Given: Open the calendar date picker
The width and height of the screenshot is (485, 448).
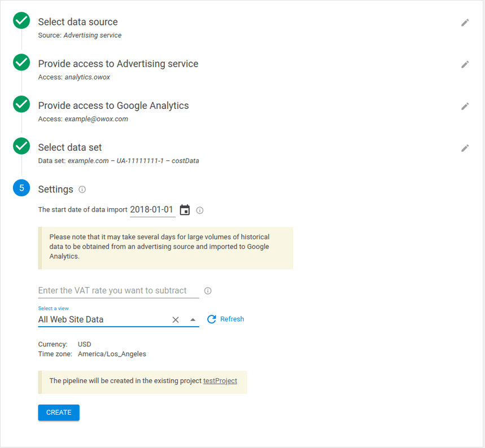Looking at the screenshot, I should [x=185, y=210].
